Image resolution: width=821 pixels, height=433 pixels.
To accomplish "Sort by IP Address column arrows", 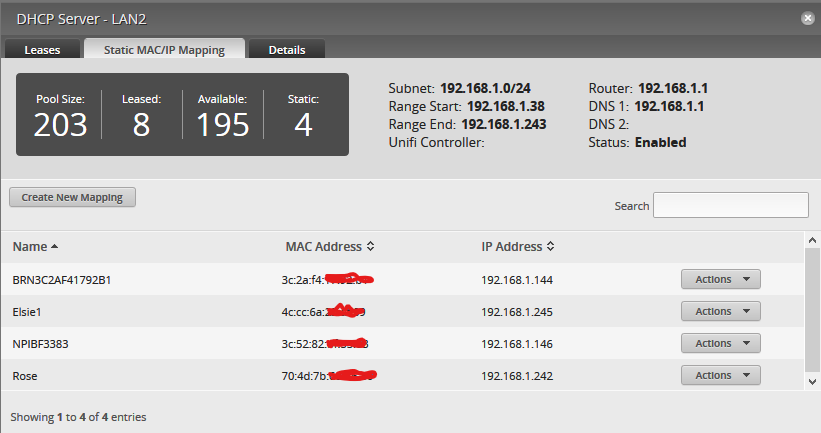I will [550, 246].
